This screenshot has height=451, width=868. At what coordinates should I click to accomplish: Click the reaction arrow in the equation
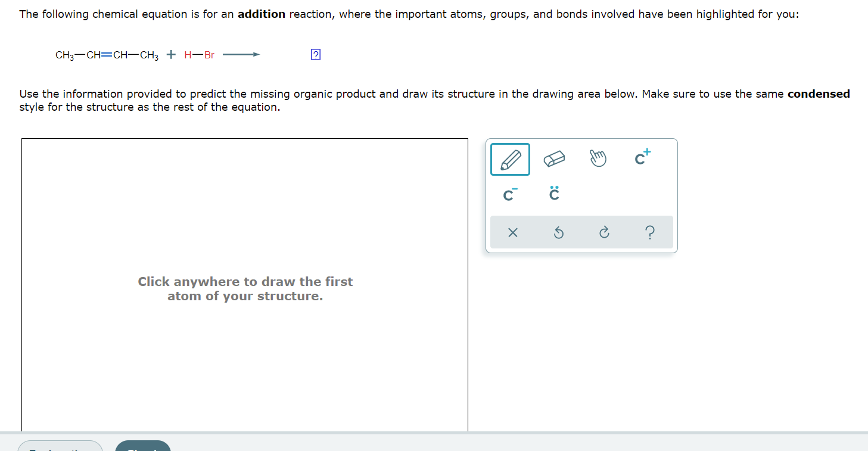coord(241,54)
